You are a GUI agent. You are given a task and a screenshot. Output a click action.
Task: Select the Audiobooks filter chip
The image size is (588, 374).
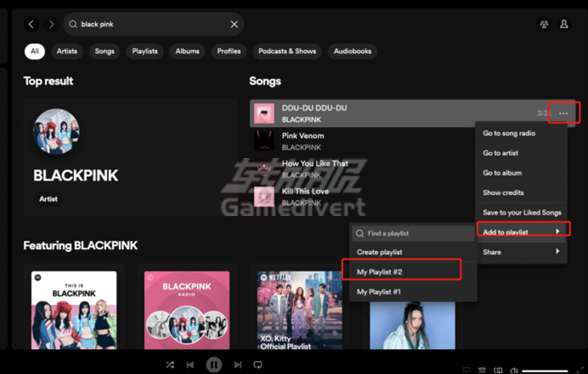(x=353, y=51)
